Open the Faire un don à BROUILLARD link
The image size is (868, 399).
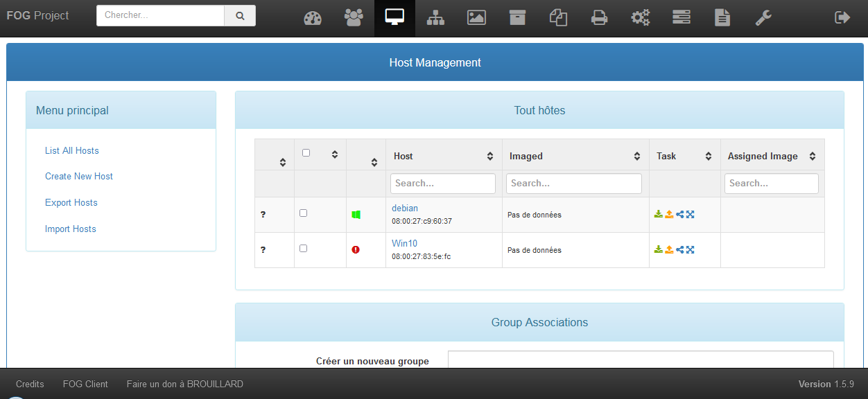(185, 384)
